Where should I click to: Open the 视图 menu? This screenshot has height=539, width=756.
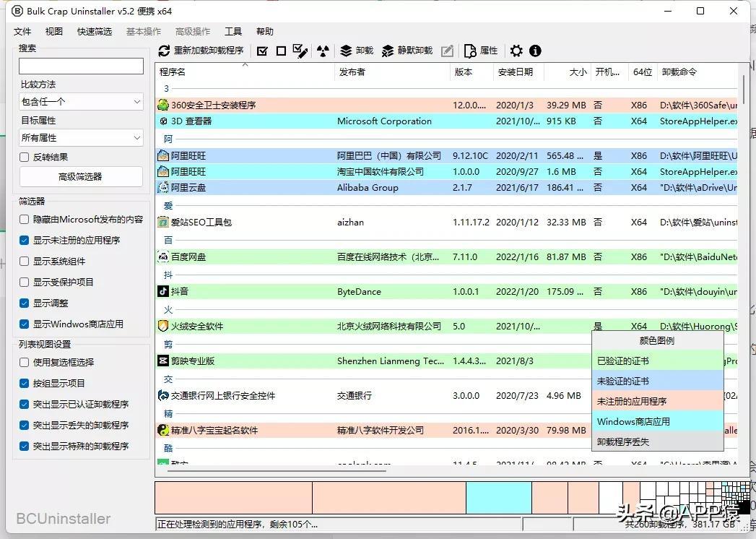(54, 31)
